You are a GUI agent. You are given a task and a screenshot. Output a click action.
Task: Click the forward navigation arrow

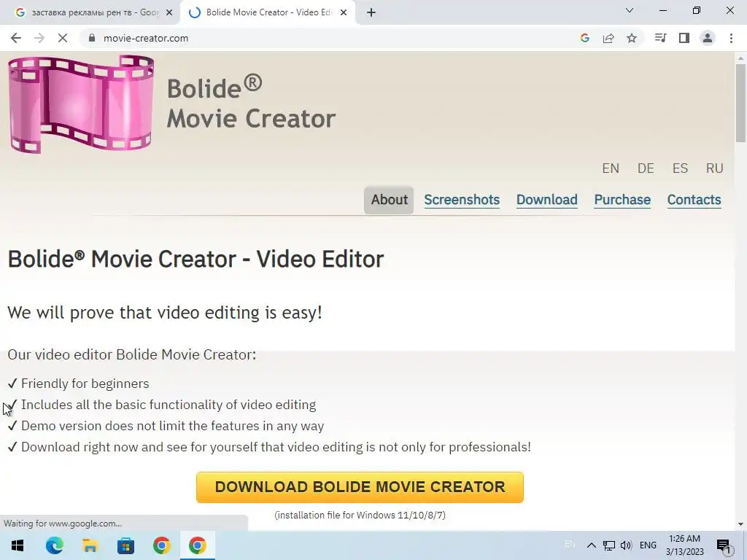39,38
